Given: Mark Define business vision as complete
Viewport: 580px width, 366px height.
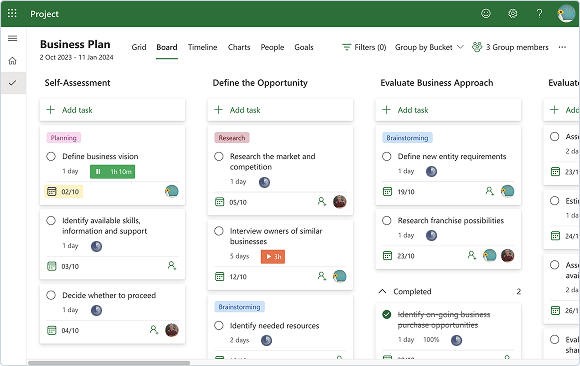Looking at the screenshot, I should [x=51, y=157].
